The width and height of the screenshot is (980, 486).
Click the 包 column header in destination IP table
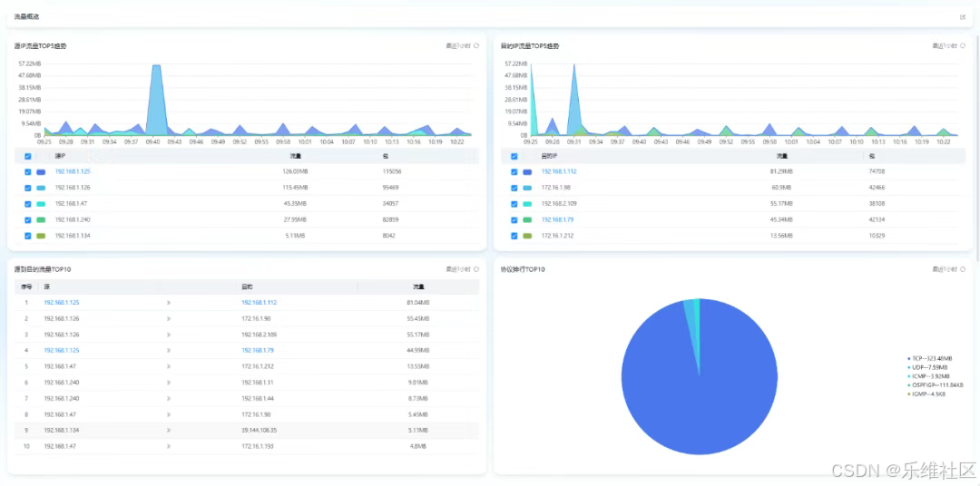(x=872, y=156)
